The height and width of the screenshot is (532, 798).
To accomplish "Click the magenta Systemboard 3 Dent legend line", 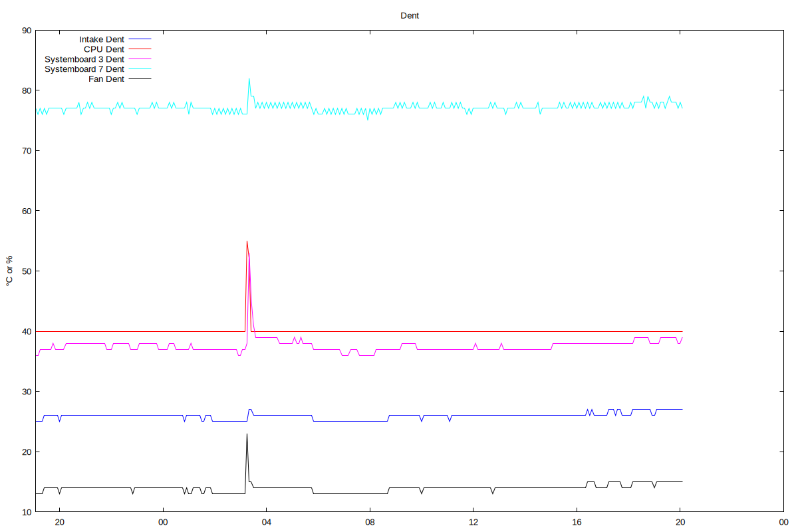I will point(140,59).
